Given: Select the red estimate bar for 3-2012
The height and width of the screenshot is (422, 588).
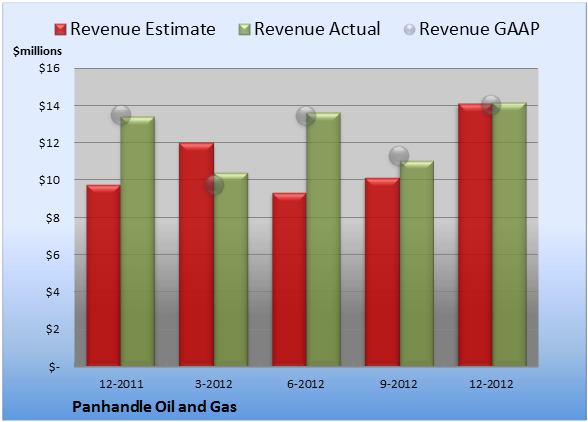Looking at the screenshot, I should 196,254.
